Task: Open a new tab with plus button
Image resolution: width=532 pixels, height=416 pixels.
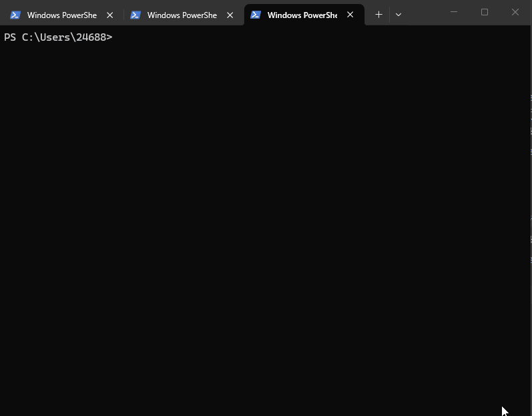Action: 378,15
